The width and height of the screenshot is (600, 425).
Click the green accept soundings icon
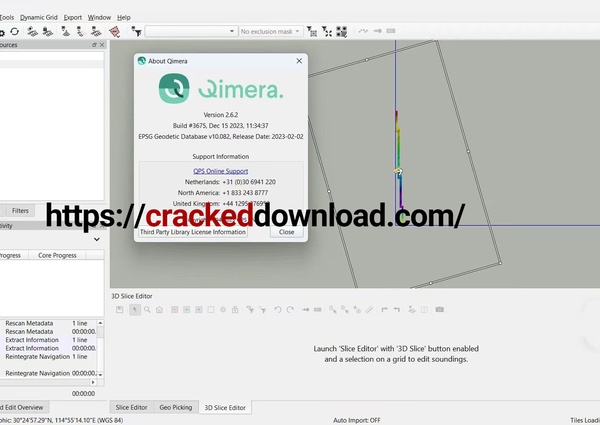(186, 309)
